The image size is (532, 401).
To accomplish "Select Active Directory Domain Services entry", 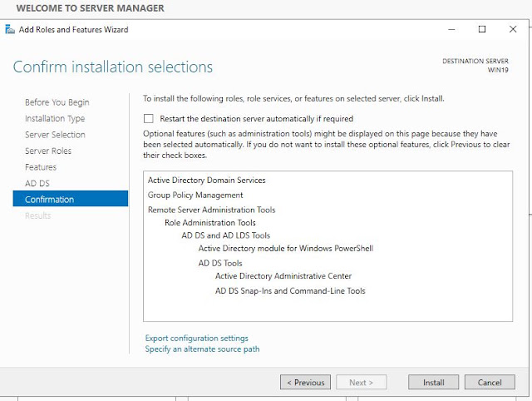I will click(x=207, y=180).
